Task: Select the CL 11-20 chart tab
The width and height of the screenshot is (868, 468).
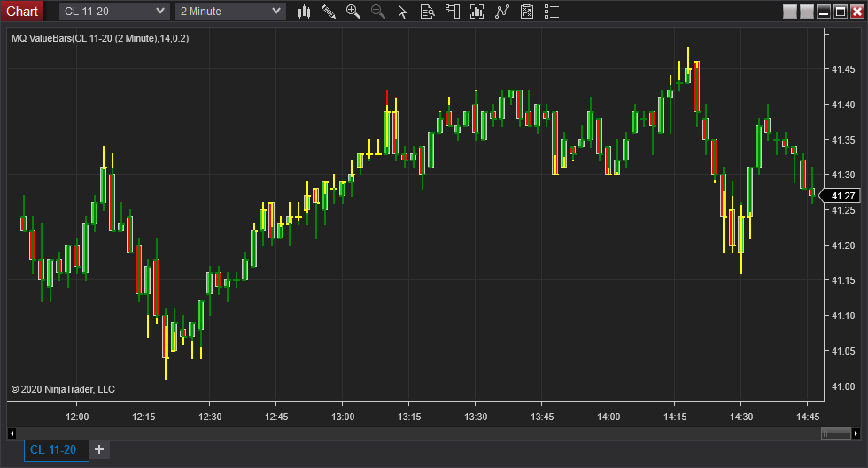Action: [x=56, y=449]
